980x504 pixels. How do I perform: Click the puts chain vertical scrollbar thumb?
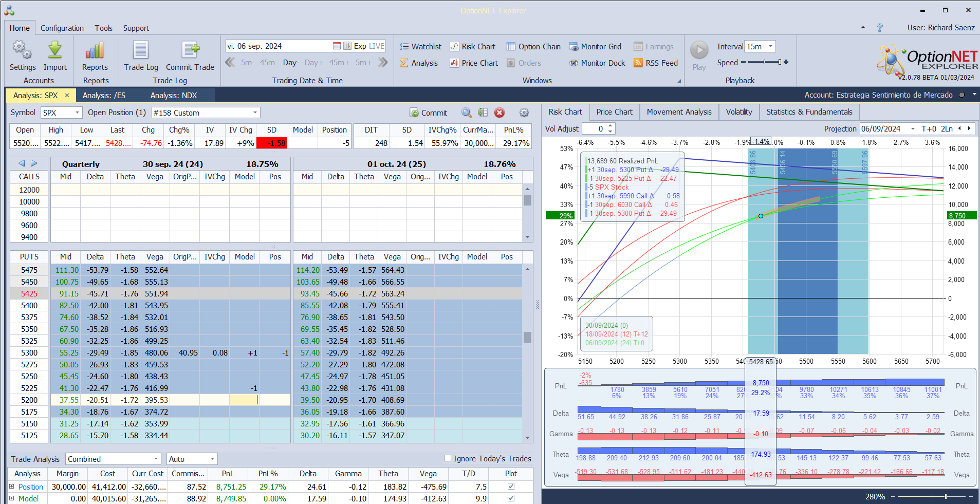click(x=527, y=337)
